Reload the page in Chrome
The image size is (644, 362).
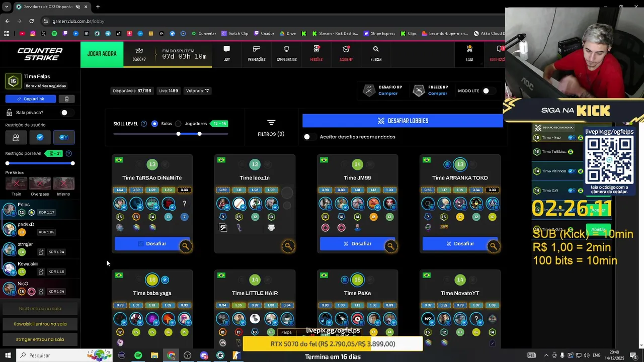tap(31, 21)
